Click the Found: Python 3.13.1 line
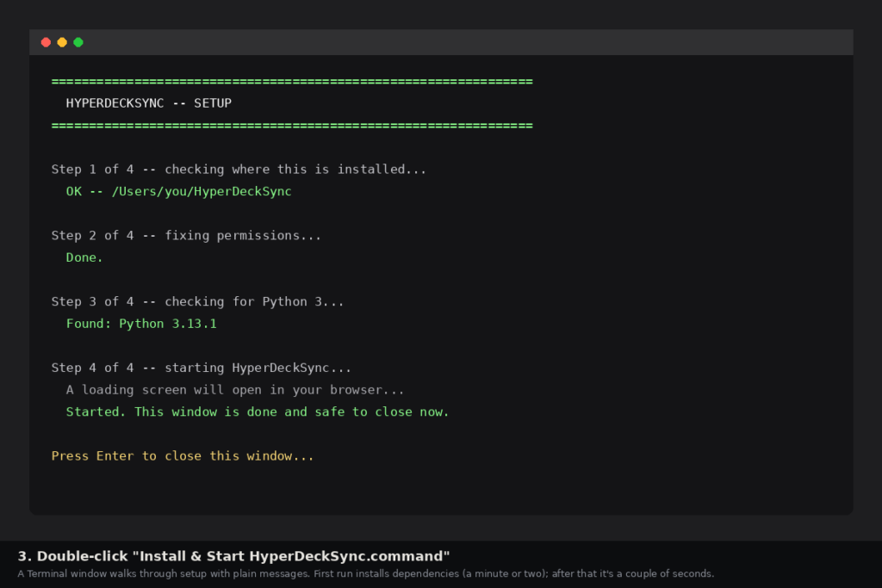 [141, 324]
